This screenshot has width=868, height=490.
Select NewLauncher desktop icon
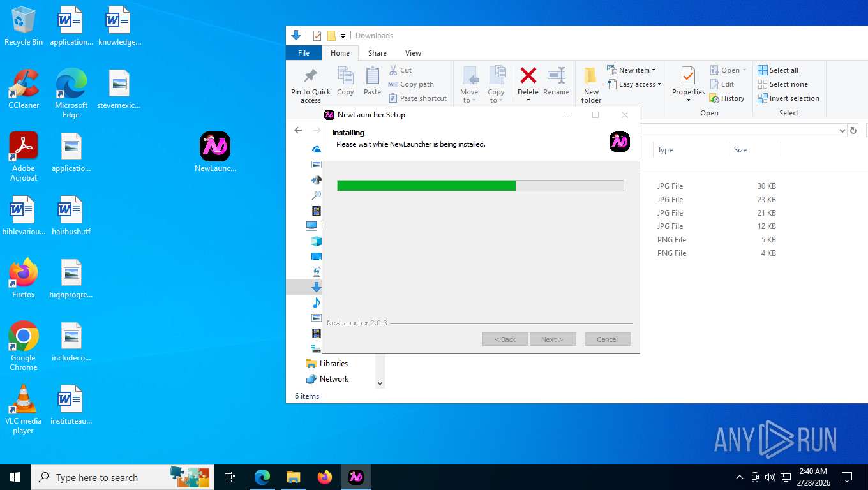click(215, 152)
